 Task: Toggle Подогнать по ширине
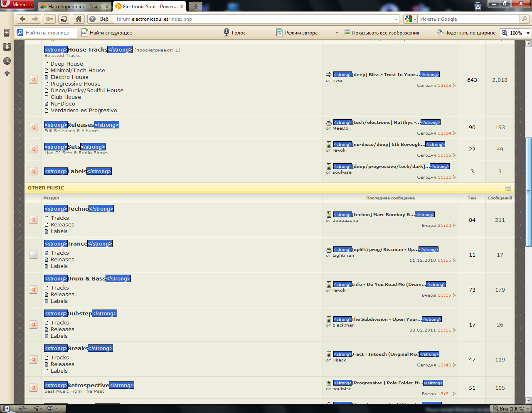(x=466, y=33)
